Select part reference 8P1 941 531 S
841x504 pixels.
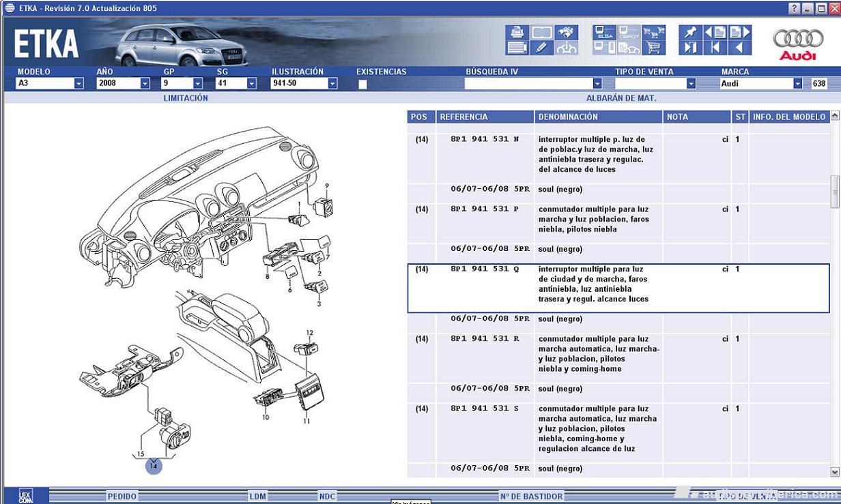click(485, 409)
